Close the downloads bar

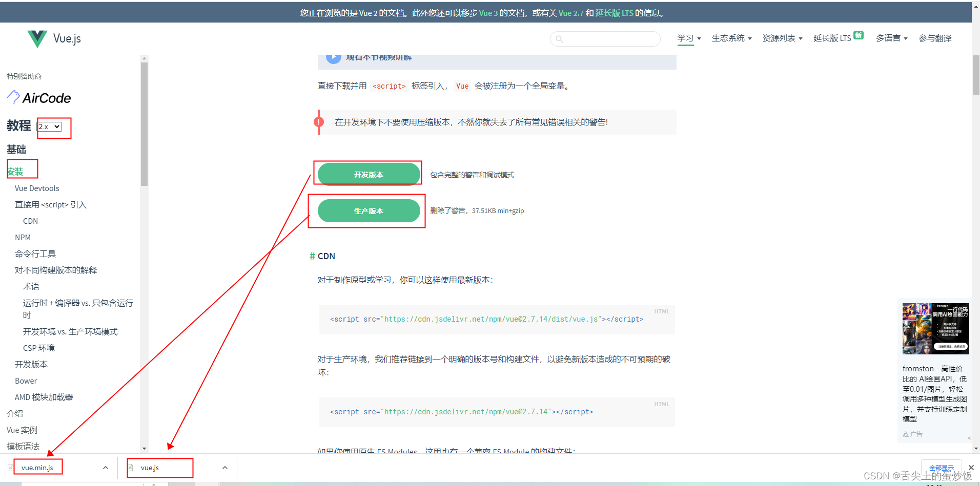click(x=971, y=468)
